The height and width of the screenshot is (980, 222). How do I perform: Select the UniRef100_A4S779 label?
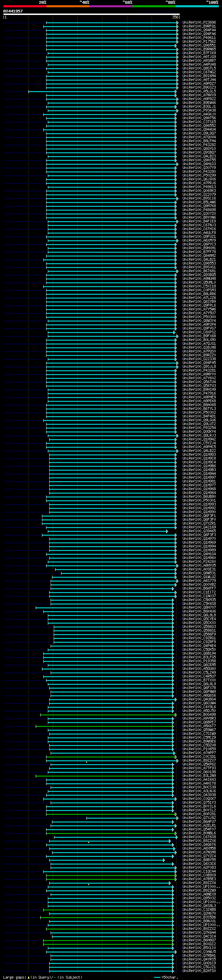click(199, 581)
